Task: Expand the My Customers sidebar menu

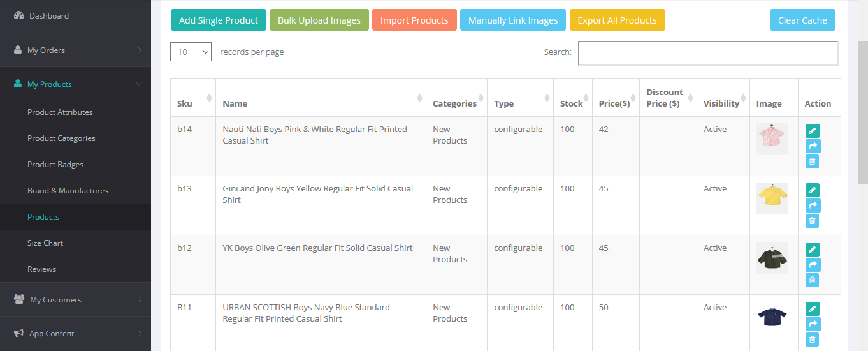Action: pos(75,300)
